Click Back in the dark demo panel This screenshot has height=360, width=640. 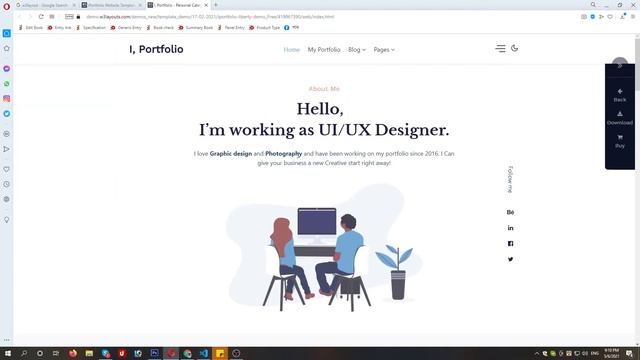pyautogui.click(x=620, y=95)
